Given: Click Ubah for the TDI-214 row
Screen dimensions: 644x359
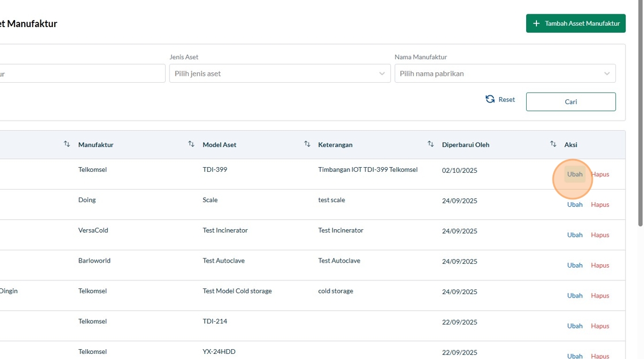Looking at the screenshot, I should [x=574, y=326].
